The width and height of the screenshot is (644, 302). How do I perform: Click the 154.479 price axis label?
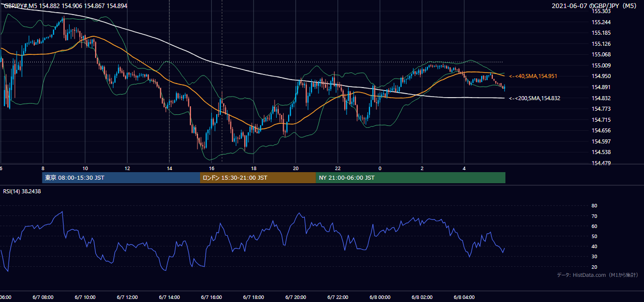[601, 163]
